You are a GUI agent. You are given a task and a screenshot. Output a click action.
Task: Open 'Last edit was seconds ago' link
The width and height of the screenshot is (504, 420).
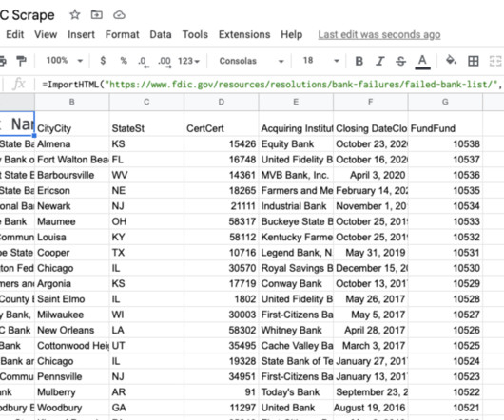point(379,34)
